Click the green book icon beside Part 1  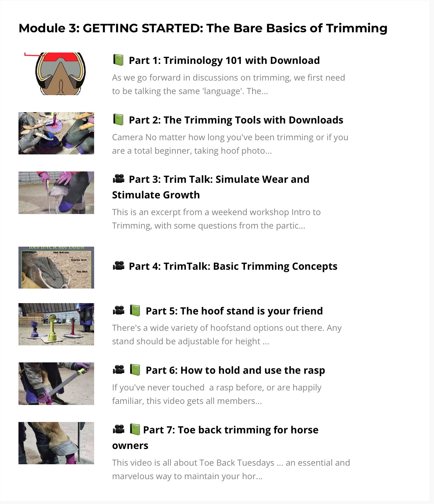(118, 60)
